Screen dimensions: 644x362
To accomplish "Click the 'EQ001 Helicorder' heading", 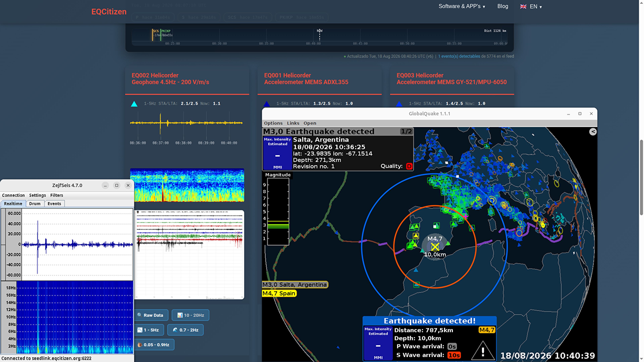I will pyautogui.click(x=287, y=75).
